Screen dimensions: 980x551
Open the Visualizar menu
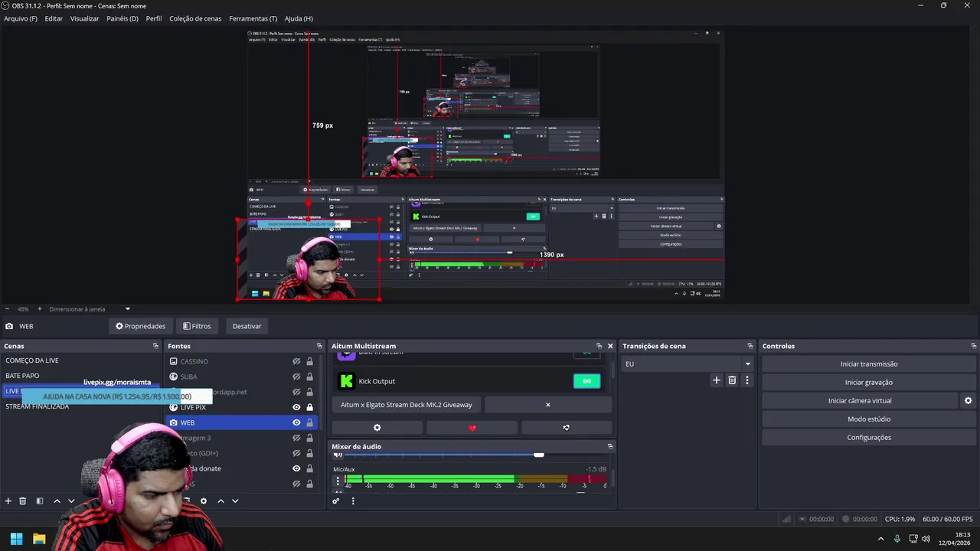point(84,18)
